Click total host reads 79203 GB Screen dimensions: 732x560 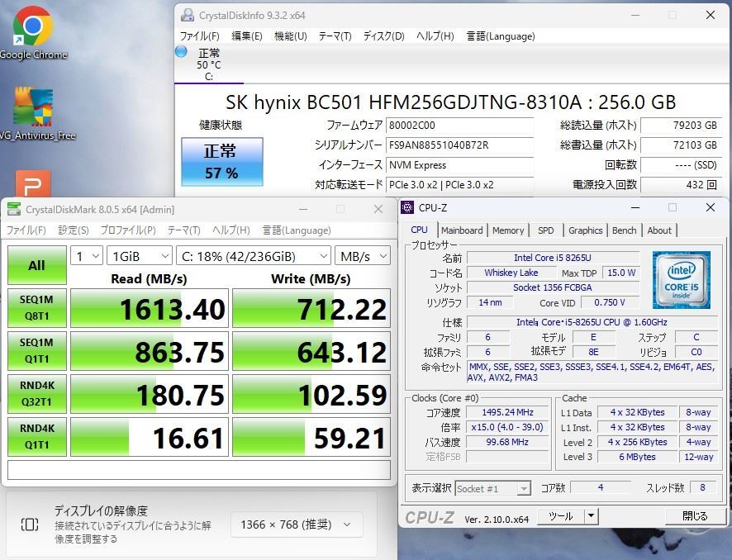pos(681,125)
